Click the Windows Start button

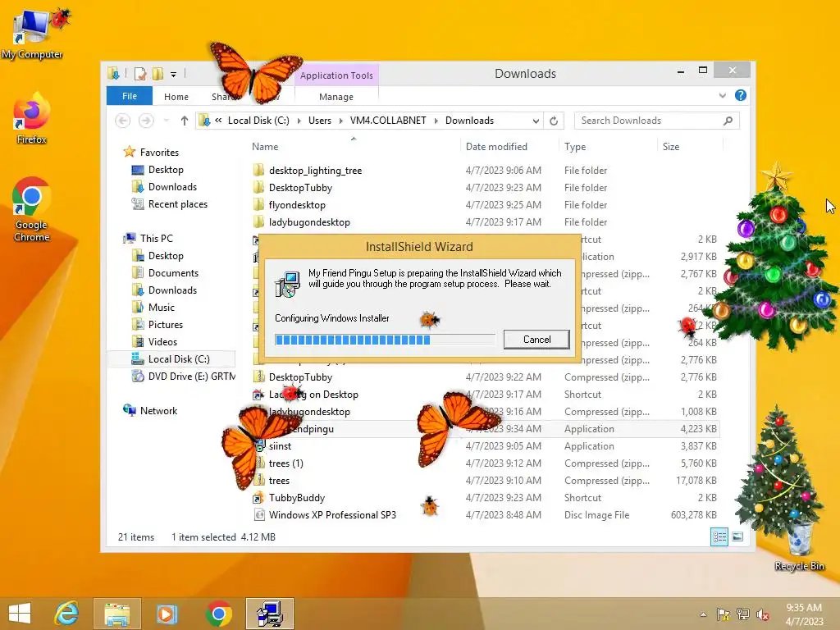pos(20,614)
